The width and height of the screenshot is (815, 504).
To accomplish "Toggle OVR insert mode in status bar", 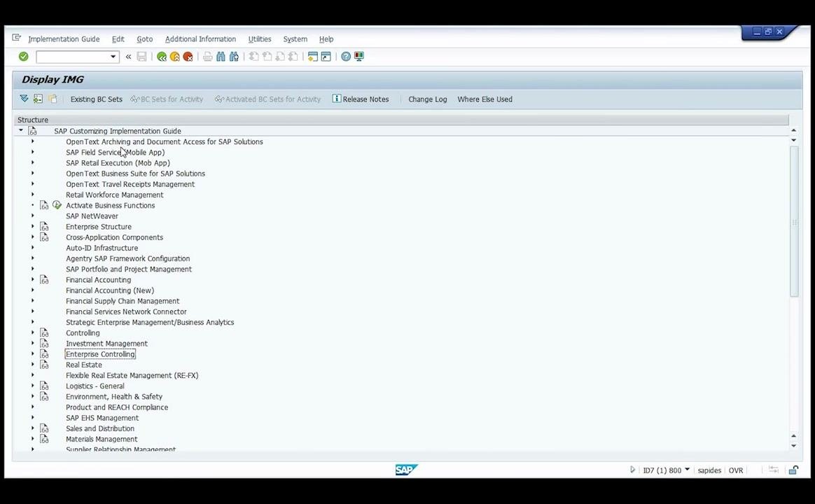I will (x=735, y=470).
